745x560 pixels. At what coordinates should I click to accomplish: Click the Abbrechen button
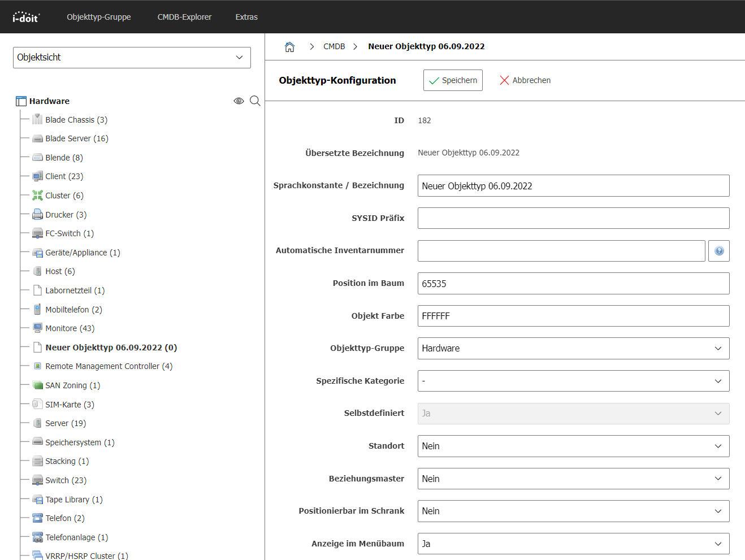coord(525,80)
